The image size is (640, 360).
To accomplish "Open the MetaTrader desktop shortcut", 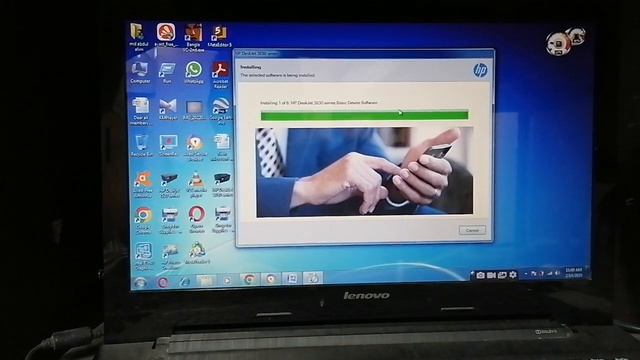I will (x=198, y=253).
